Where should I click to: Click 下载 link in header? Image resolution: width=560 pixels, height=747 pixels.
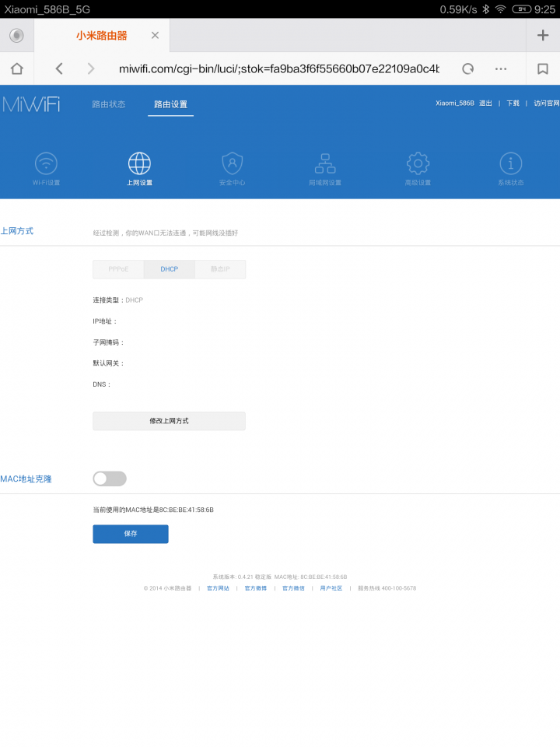coord(513,103)
